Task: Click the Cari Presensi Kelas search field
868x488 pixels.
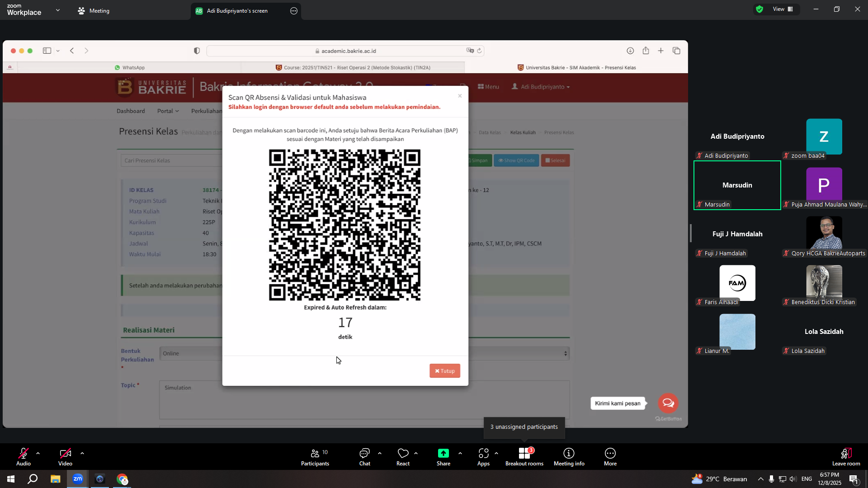Action: [x=172, y=160]
